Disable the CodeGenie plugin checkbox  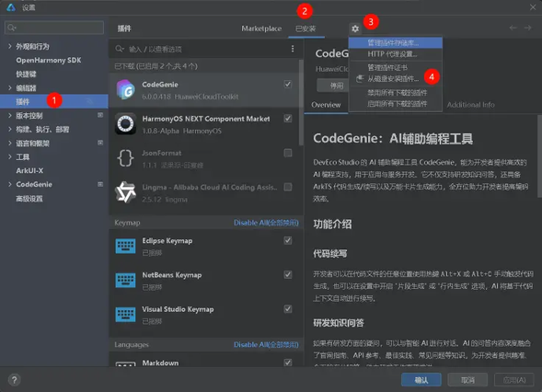click(288, 85)
